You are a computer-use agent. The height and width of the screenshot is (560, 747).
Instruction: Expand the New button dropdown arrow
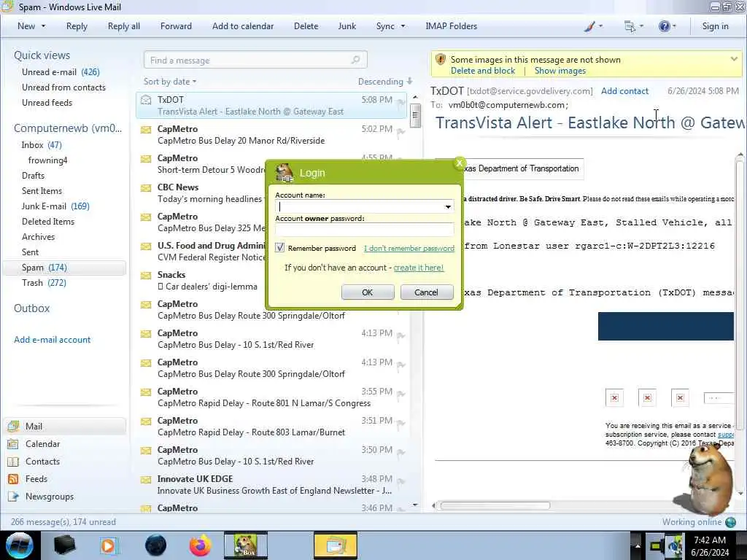point(43,26)
